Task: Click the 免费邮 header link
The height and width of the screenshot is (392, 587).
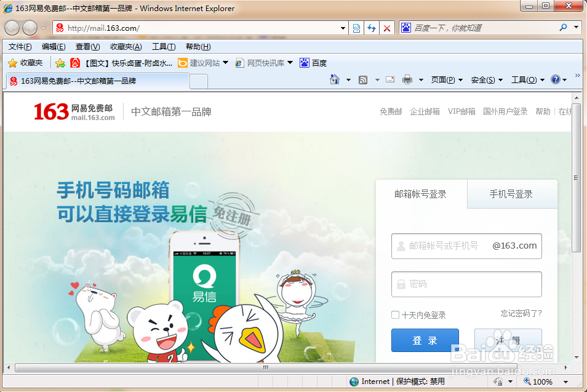Action: [x=391, y=111]
